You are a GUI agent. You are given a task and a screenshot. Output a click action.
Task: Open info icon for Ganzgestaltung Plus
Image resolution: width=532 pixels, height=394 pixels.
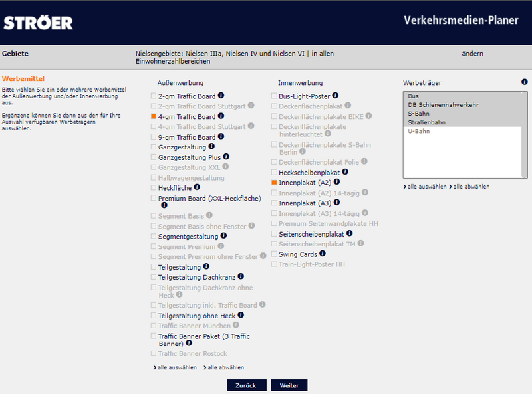[x=226, y=157]
